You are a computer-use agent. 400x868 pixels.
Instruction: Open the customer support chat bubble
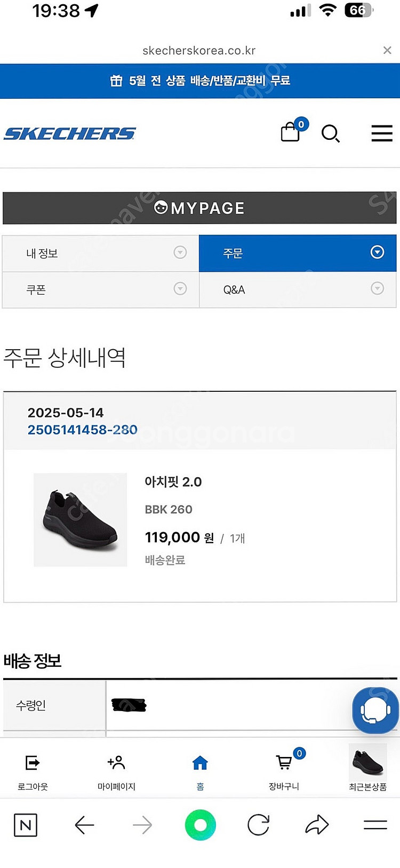(375, 709)
